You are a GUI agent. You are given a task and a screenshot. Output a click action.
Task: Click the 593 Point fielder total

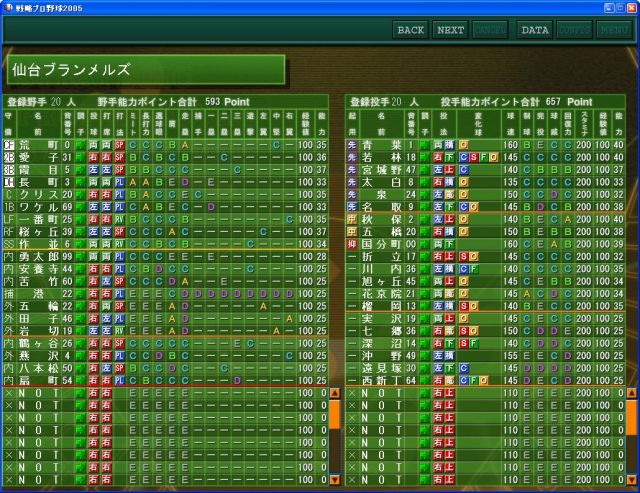coord(227,102)
